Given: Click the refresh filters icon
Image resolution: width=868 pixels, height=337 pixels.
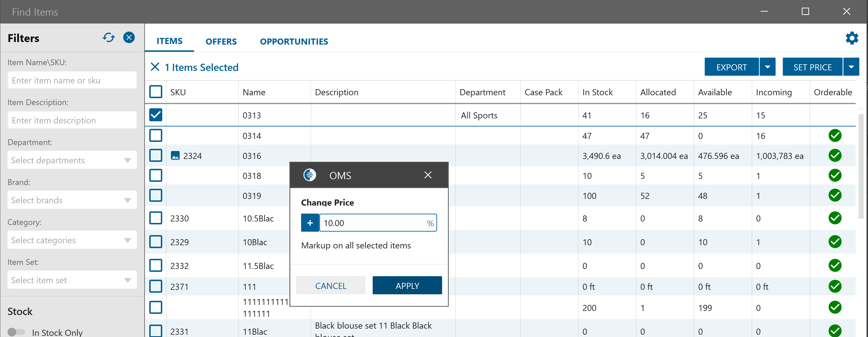Looking at the screenshot, I should (108, 37).
